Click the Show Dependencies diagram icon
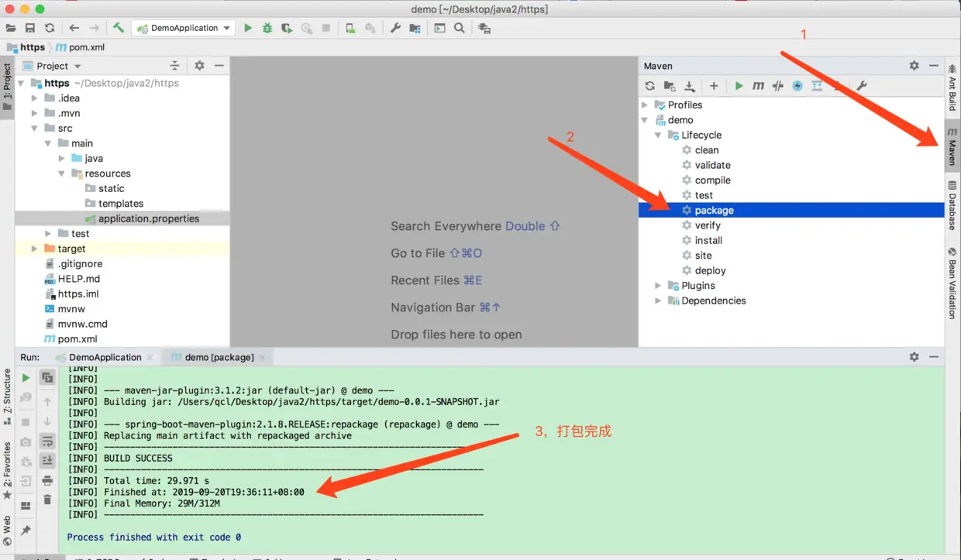 coord(817,86)
